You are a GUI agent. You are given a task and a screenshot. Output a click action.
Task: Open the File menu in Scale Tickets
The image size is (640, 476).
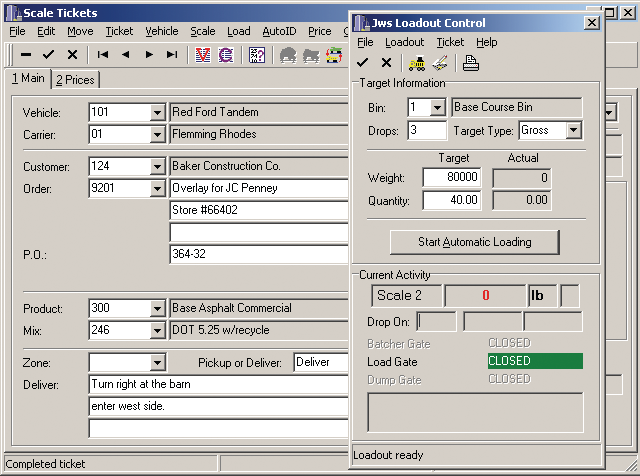click(x=17, y=31)
